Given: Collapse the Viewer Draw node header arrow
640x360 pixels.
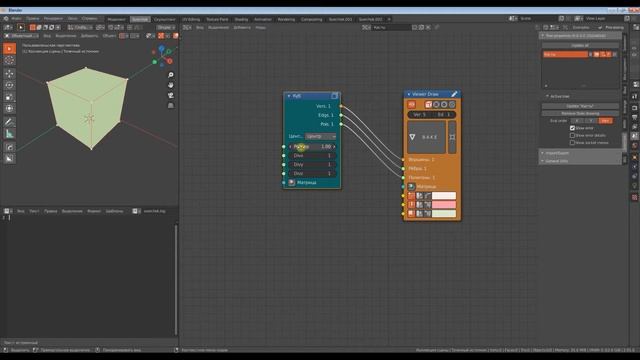Looking at the screenshot, I should point(409,94).
